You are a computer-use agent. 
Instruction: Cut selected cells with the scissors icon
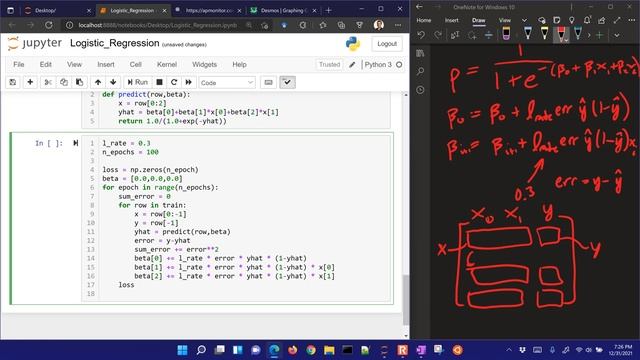coord(48,82)
